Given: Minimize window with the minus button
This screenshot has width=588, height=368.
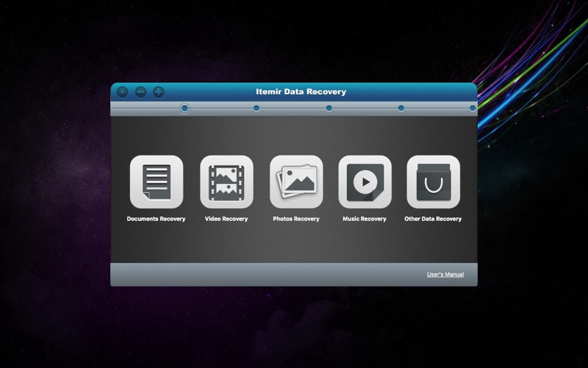Looking at the screenshot, I should click(140, 92).
